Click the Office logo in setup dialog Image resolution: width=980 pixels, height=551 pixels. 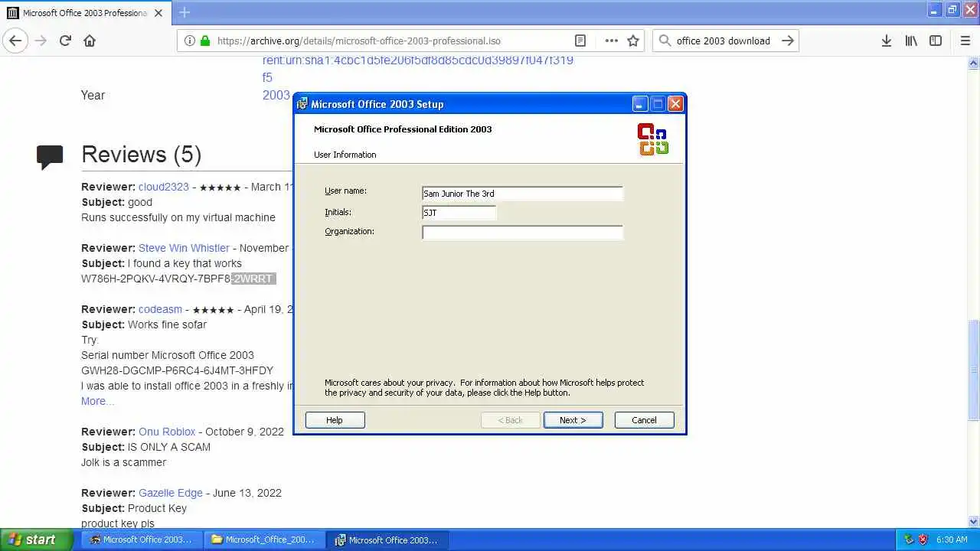point(653,139)
